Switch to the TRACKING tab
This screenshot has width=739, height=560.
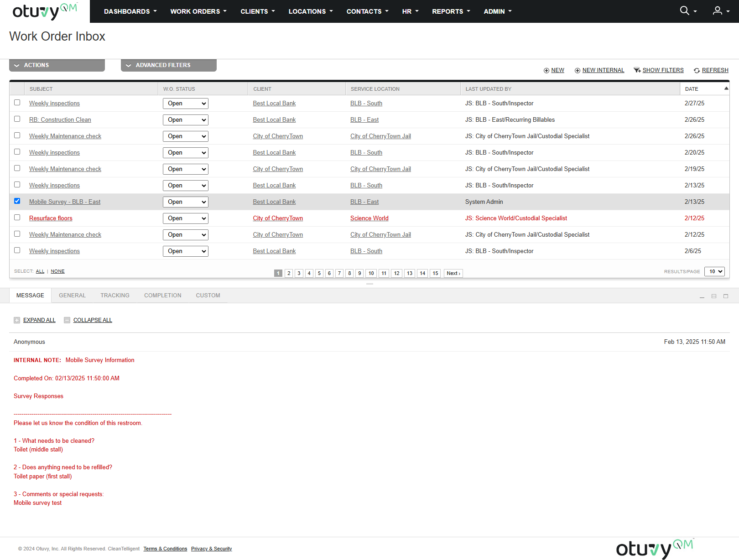pyautogui.click(x=115, y=296)
